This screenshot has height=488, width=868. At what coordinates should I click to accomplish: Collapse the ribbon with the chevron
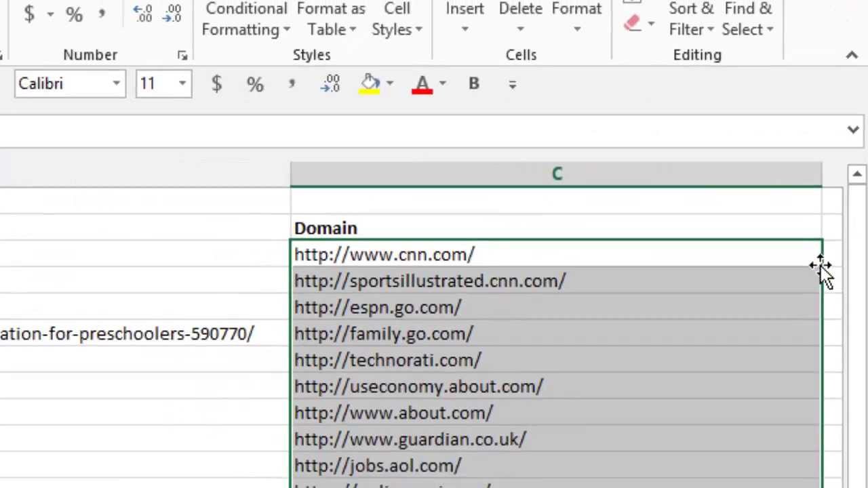(852, 56)
